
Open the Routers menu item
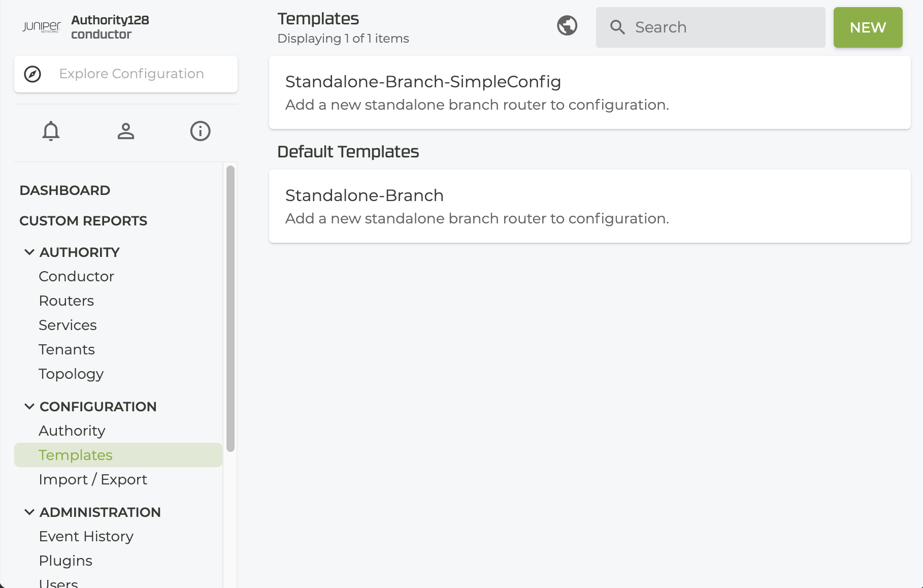point(67,301)
